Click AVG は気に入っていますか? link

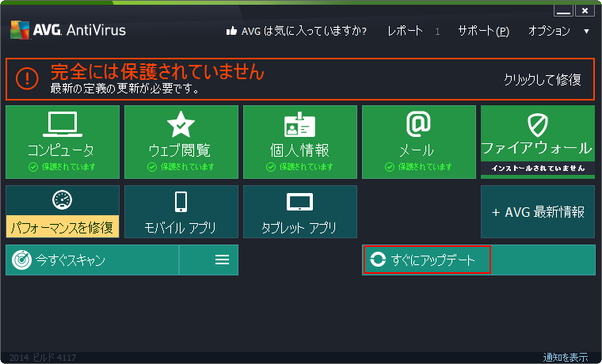(303, 31)
